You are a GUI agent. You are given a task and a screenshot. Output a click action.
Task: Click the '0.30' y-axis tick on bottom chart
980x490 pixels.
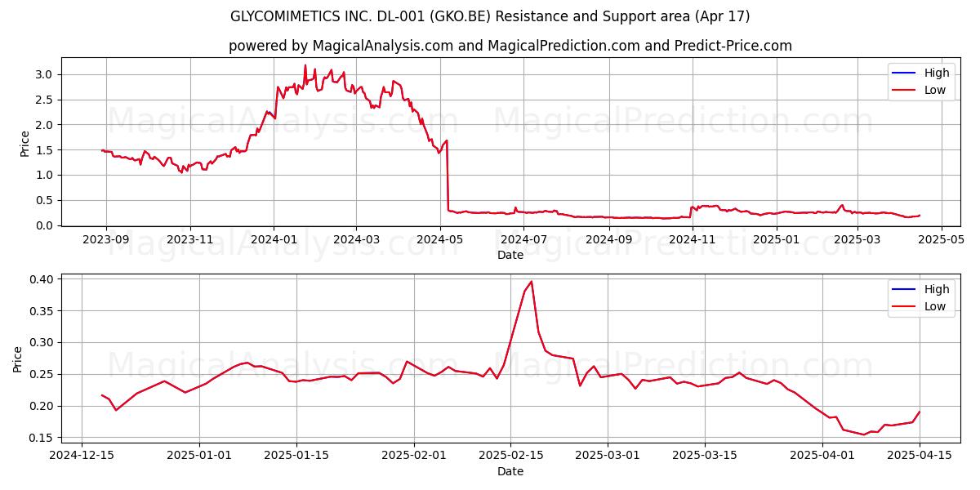point(42,343)
